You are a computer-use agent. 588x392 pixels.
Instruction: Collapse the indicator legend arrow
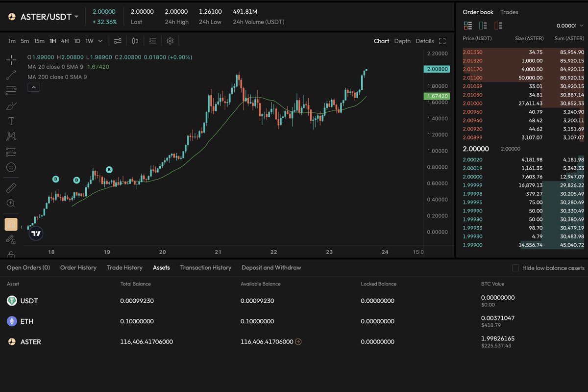click(34, 87)
